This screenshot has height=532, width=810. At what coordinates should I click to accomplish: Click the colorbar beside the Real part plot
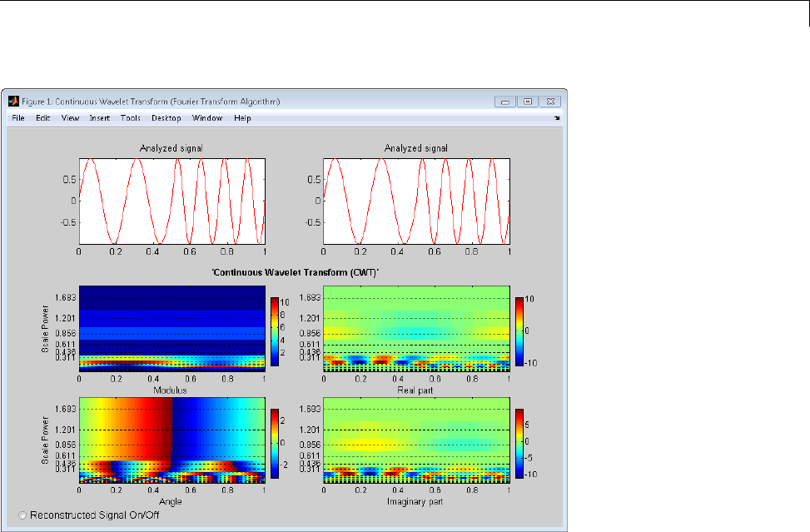(519, 331)
